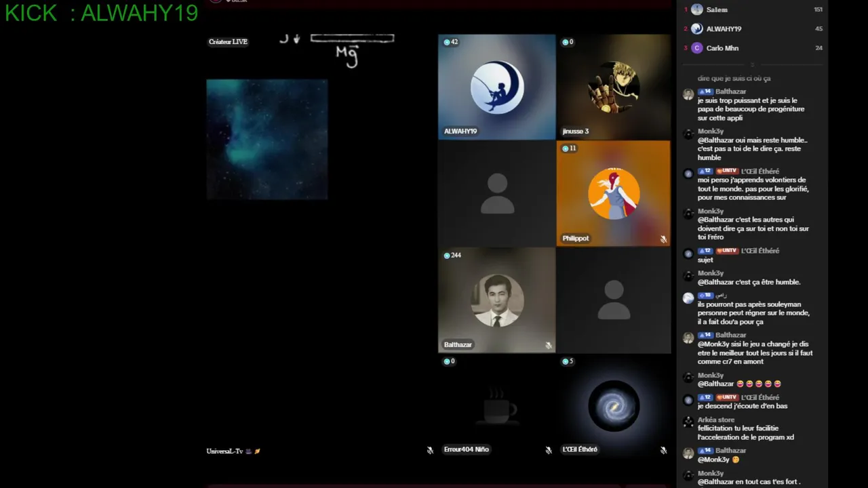The width and height of the screenshot is (868, 488).
Task: Open Carlo Mhn's purple C avatar
Action: pyautogui.click(x=697, y=48)
